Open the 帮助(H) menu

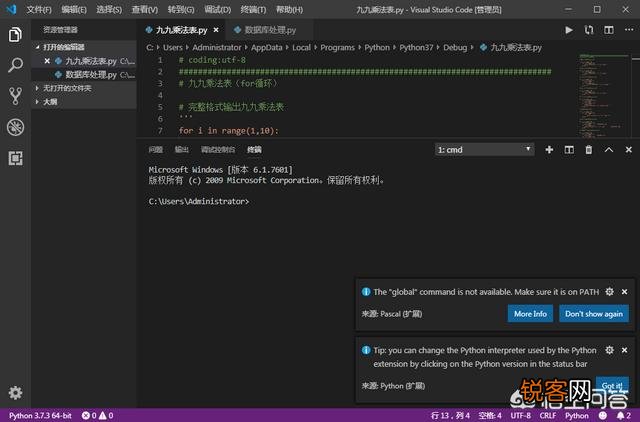tap(289, 9)
